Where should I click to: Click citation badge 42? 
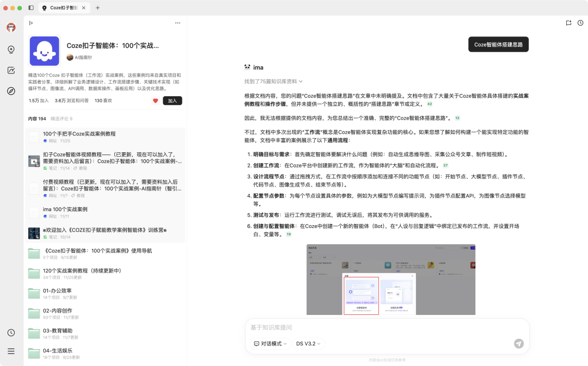pos(430,104)
